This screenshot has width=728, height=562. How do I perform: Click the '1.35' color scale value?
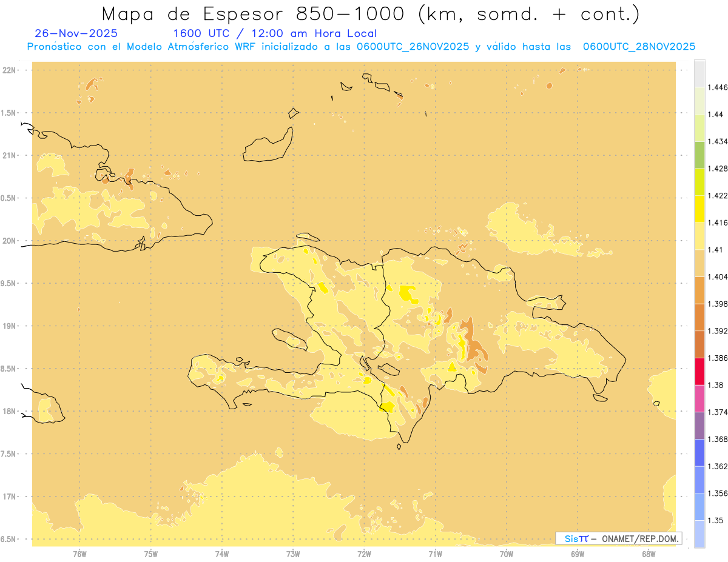pos(716,520)
